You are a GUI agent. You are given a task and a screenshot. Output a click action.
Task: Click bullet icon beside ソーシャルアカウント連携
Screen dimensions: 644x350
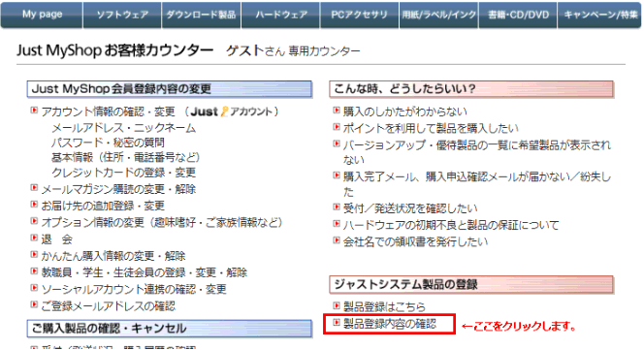click(x=34, y=288)
